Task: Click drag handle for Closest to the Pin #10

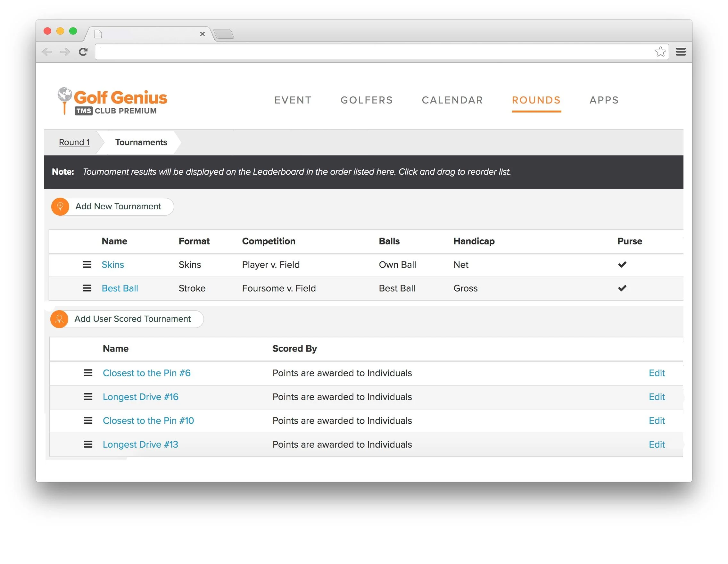Action: pos(88,421)
